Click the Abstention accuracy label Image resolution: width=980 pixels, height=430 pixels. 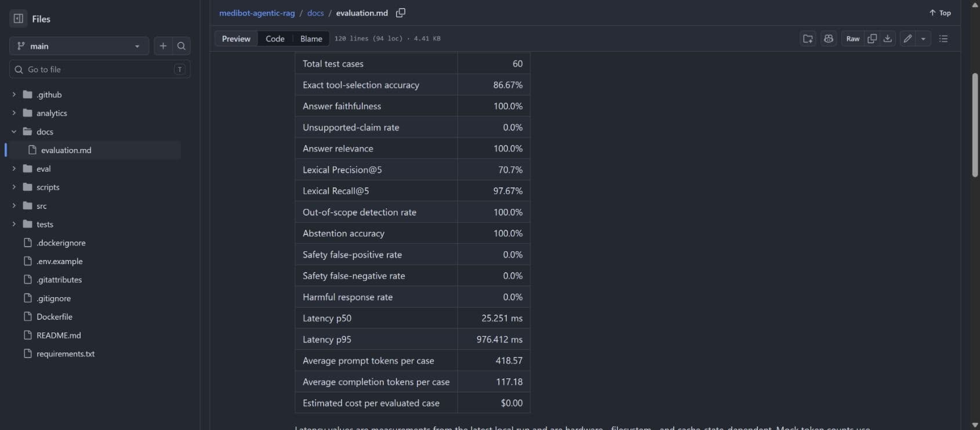pyautogui.click(x=343, y=233)
